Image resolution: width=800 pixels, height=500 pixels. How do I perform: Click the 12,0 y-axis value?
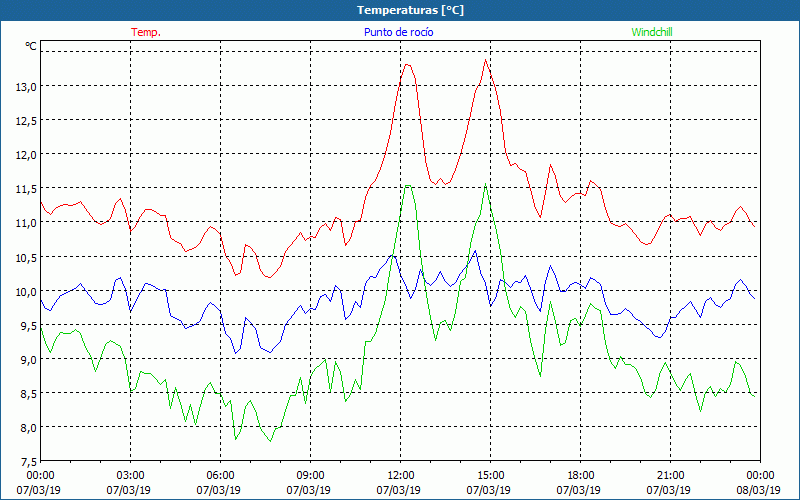click(26, 155)
